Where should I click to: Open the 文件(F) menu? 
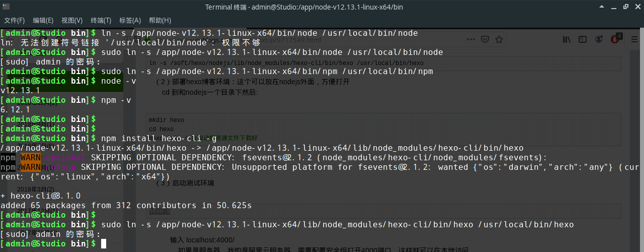pos(15,21)
